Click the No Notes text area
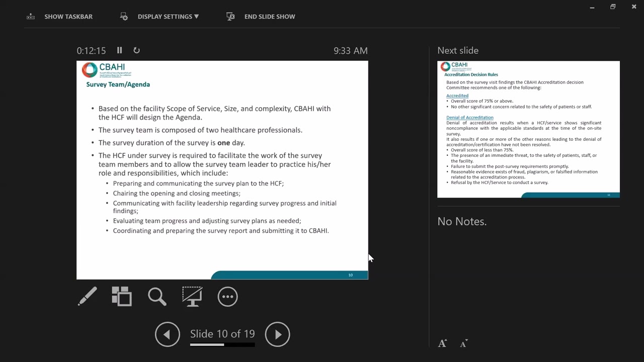The width and height of the screenshot is (644, 362). click(462, 221)
